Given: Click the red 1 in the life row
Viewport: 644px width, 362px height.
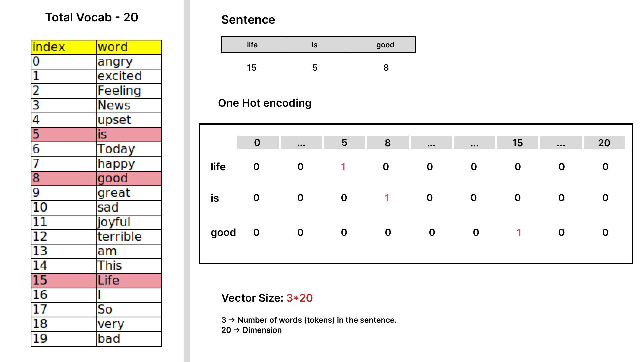Looking at the screenshot, I should pyautogui.click(x=343, y=167).
